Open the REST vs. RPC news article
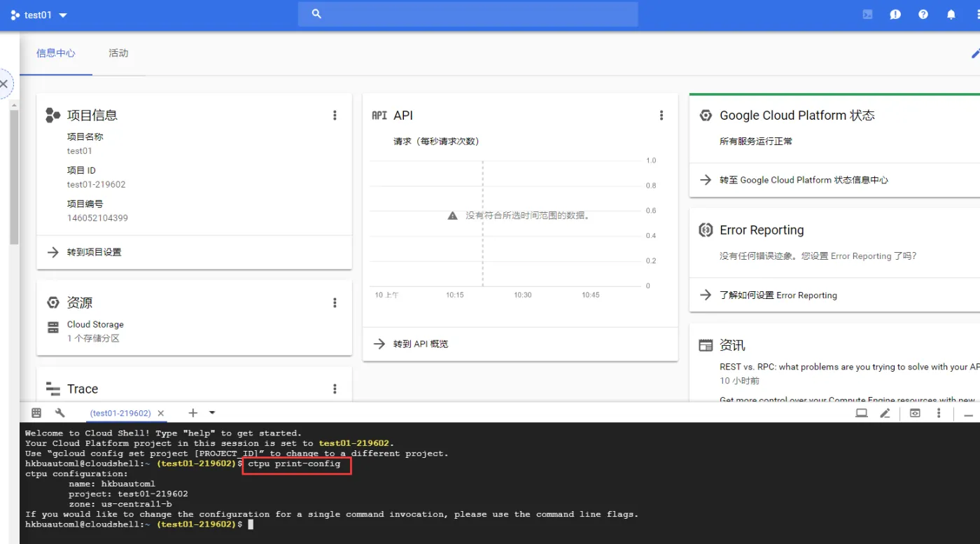980x544 pixels. click(850, 367)
